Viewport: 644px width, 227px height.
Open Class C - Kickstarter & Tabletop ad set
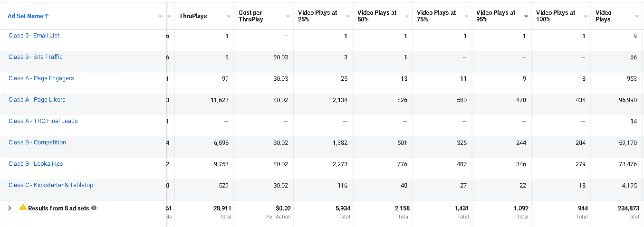coord(51,185)
